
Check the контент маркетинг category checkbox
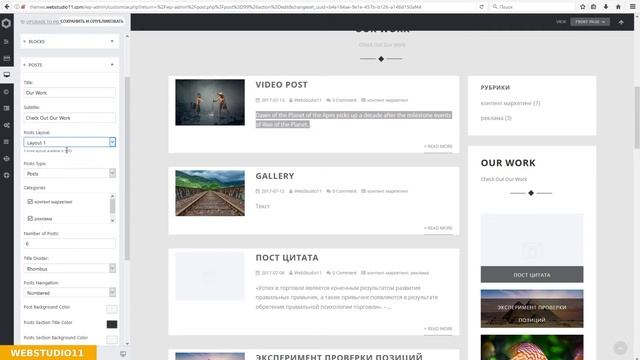pos(30,202)
